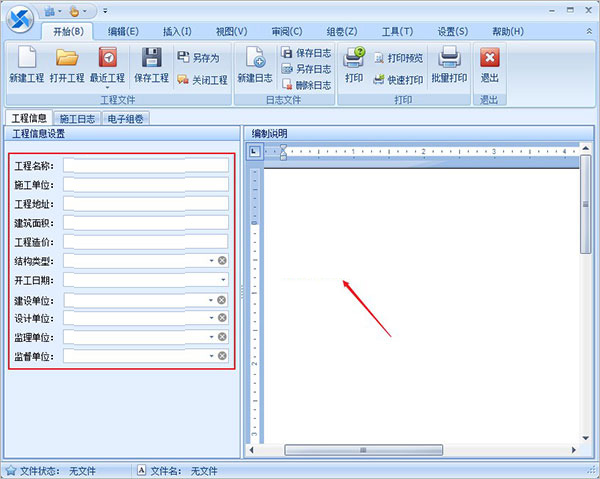This screenshot has height=479, width=600.
Task: Expand the 设计单位 dropdown arrow
Action: (x=211, y=318)
